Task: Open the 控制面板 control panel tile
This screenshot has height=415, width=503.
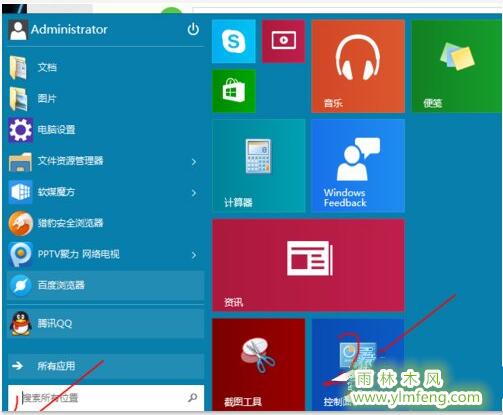Action: [x=358, y=364]
